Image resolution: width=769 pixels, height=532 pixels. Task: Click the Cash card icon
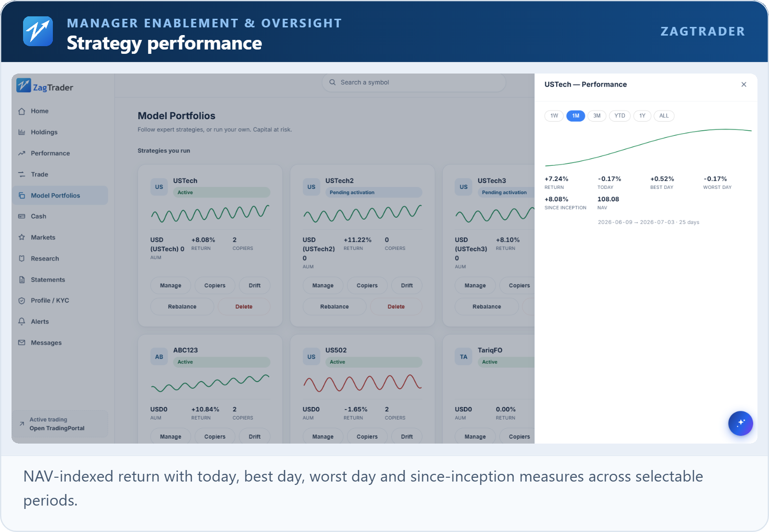click(x=22, y=216)
